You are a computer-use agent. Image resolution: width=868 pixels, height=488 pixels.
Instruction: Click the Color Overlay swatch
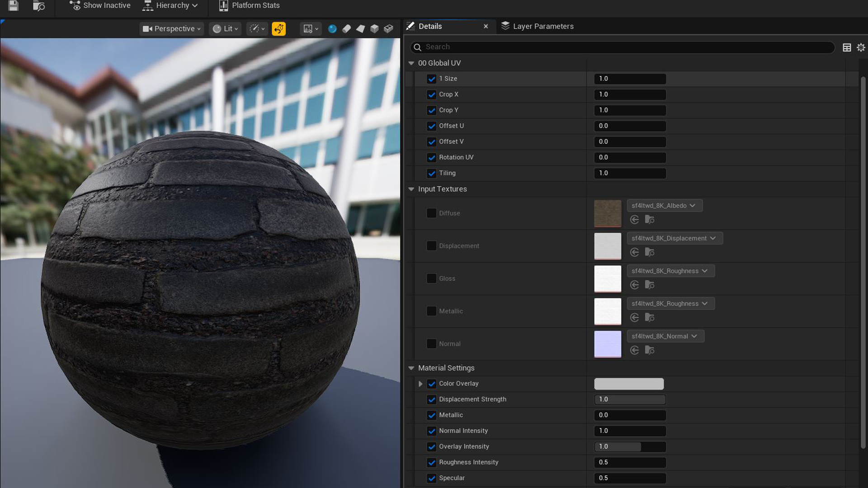point(629,384)
